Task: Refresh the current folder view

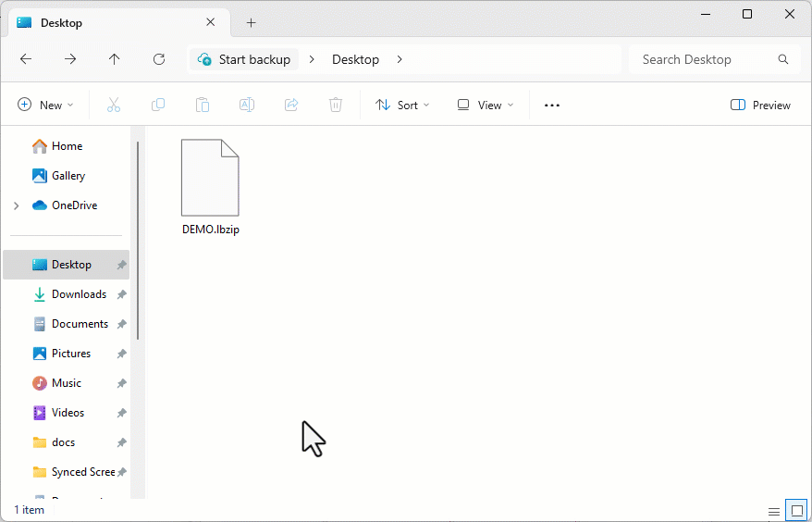Action: (159, 59)
